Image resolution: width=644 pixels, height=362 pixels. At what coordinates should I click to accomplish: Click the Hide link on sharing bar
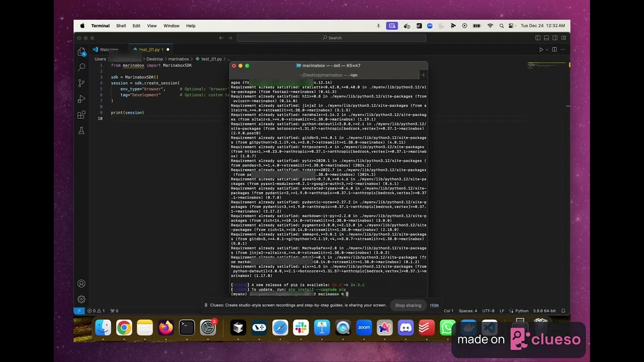pyautogui.click(x=434, y=305)
